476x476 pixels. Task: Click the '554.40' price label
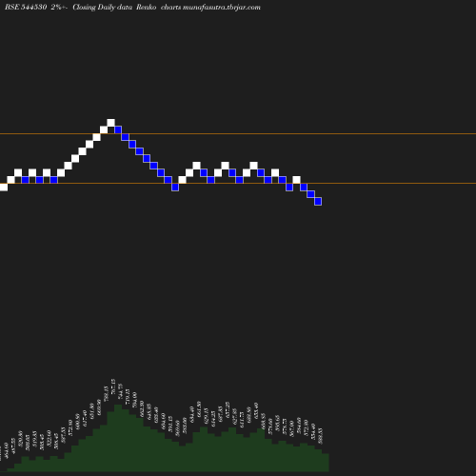312,432
